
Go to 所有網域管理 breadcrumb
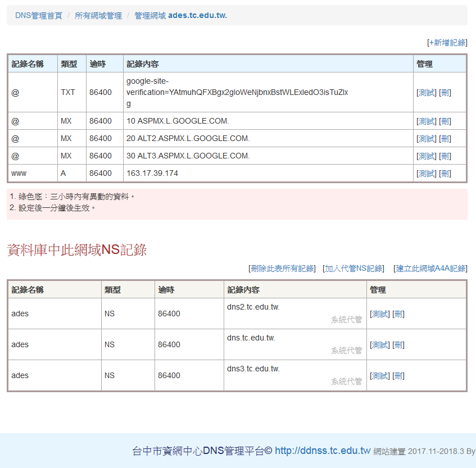point(98,16)
